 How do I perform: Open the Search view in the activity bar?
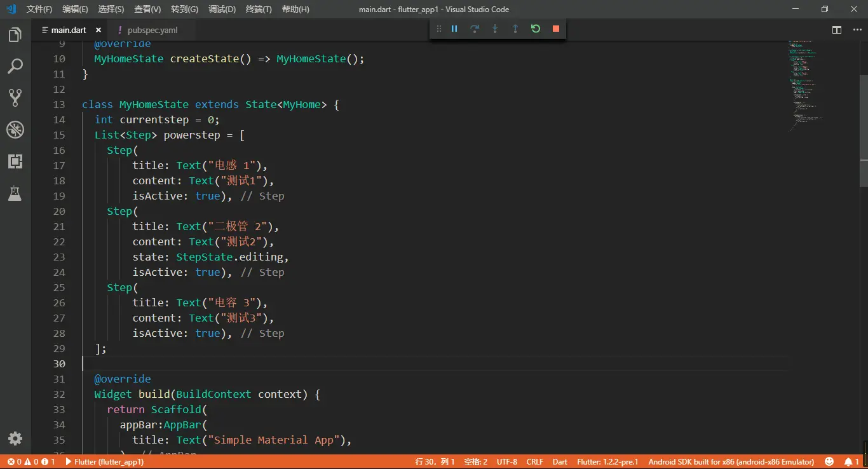coord(15,66)
